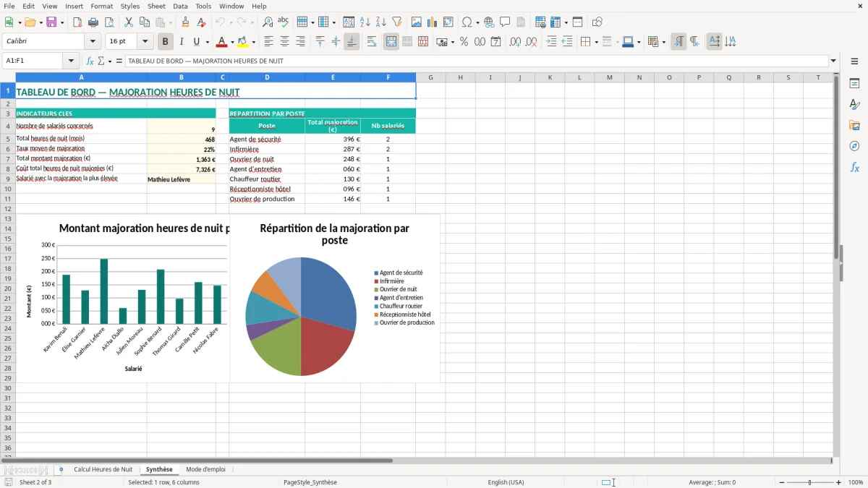Viewport: 868px width, 488px height.
Task: Open sidebar Gallery icon
Action: [x=854, y=125]
